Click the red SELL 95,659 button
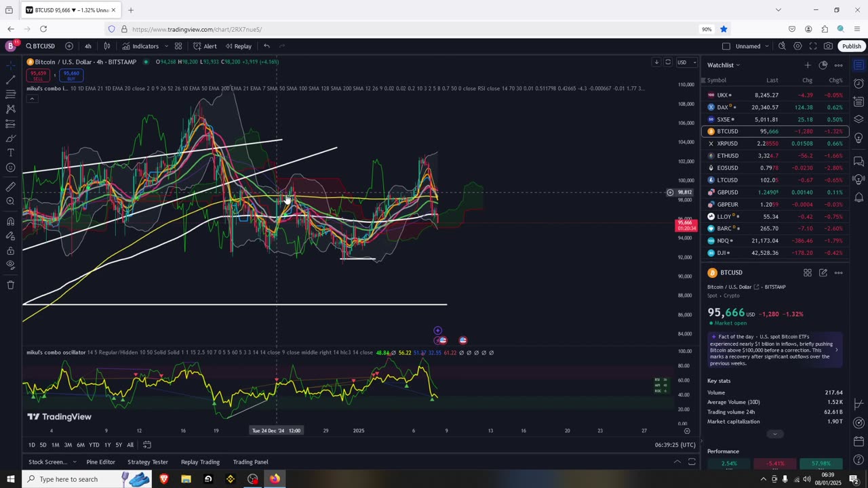The width and height of the screenshot is (868, 488). (38, 75)
